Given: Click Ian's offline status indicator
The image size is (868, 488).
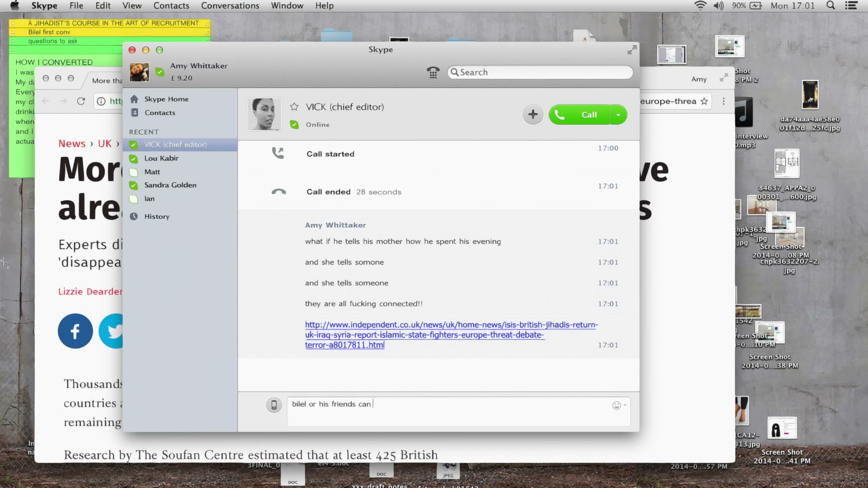Looking at the screenshot, I should (x=133, y=199).
